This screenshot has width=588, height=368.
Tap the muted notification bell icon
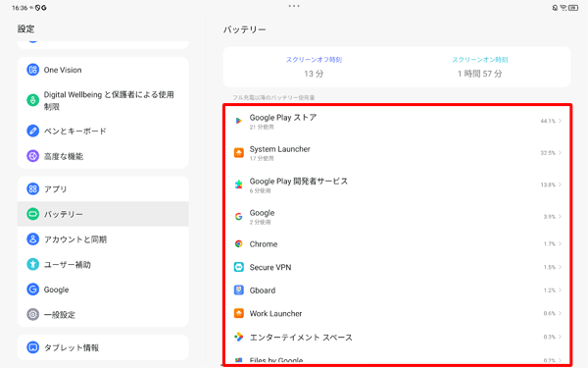pyautogui.click(x=555, y=8)
